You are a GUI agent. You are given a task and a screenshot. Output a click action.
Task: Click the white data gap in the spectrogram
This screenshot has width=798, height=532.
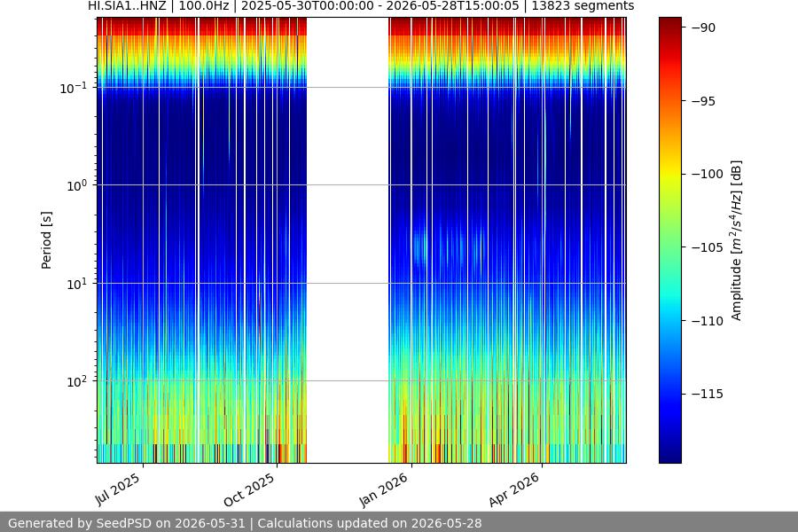click(348, 240)
